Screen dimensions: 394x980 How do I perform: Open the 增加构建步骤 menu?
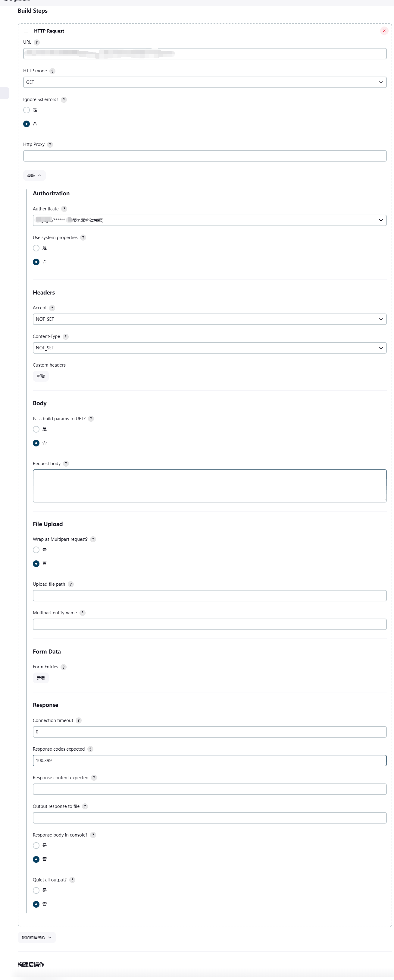pos(37,937)
